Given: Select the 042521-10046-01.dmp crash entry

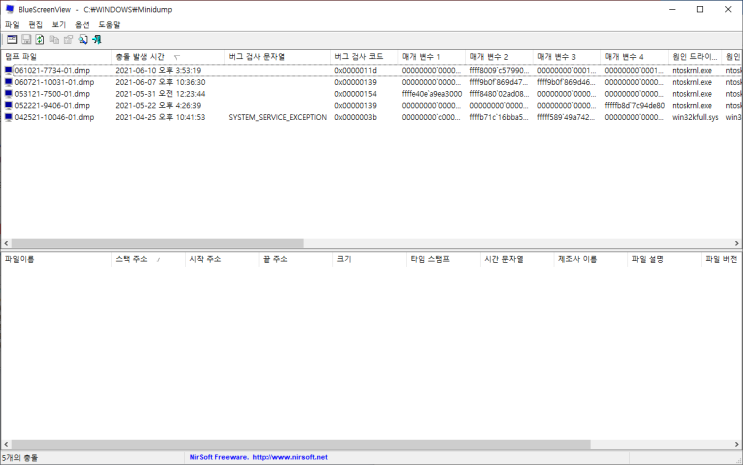Looking at the screenshot, I should click(56, 117).
